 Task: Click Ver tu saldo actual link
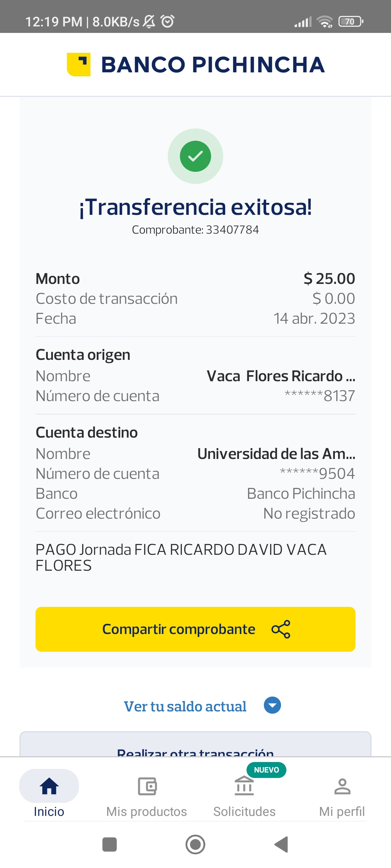[x=185, y=706]
